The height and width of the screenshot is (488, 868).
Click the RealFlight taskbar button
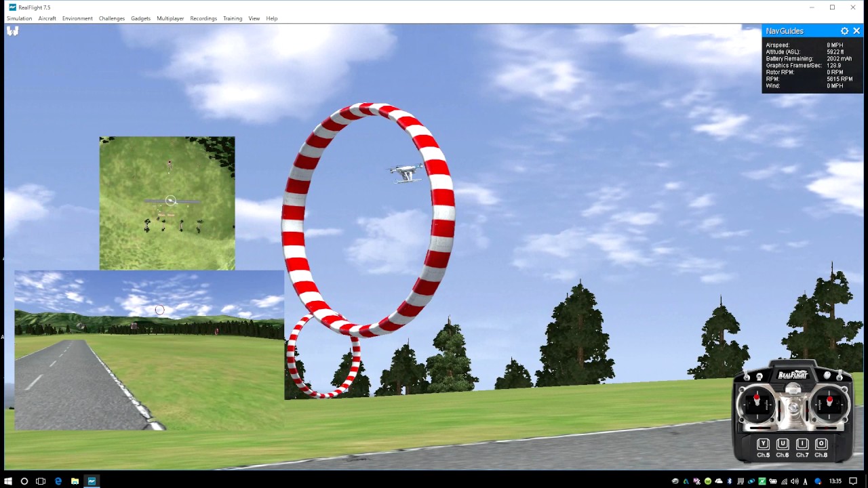[92, 481]
